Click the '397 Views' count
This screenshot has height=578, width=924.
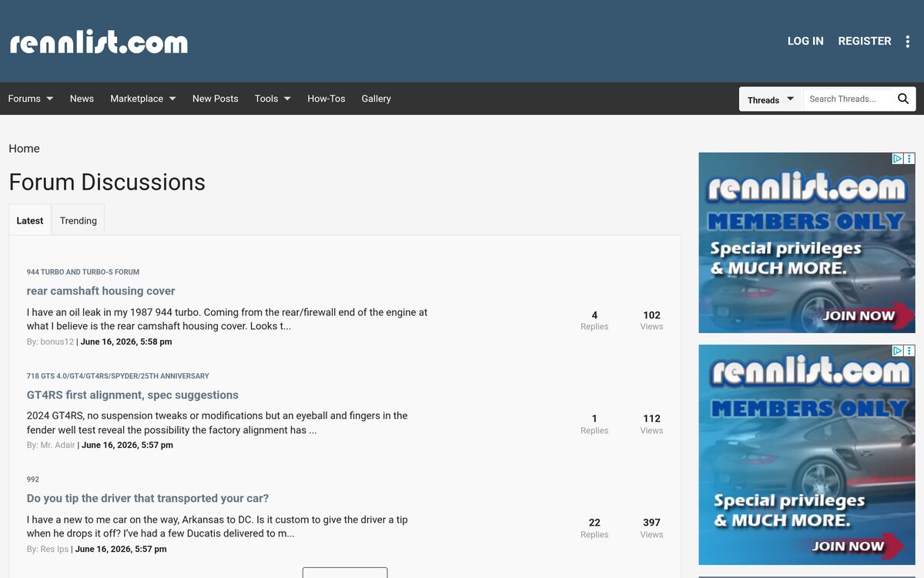651,528
